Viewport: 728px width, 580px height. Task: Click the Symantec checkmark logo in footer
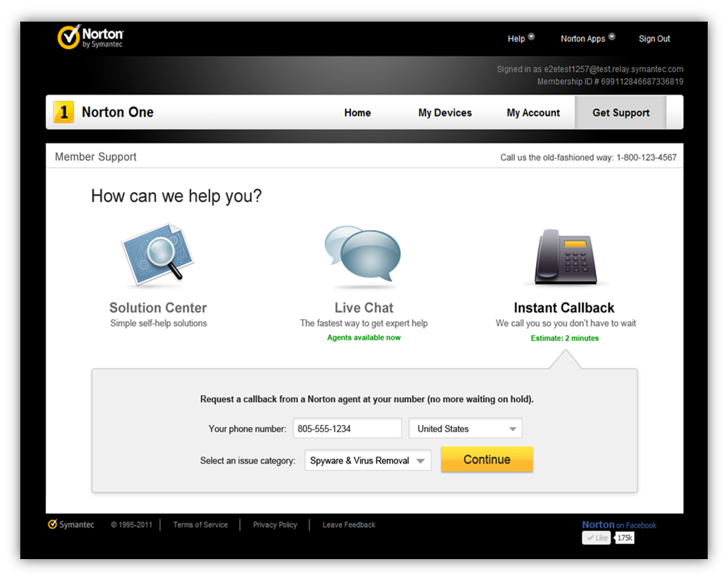tap(71, 524)
